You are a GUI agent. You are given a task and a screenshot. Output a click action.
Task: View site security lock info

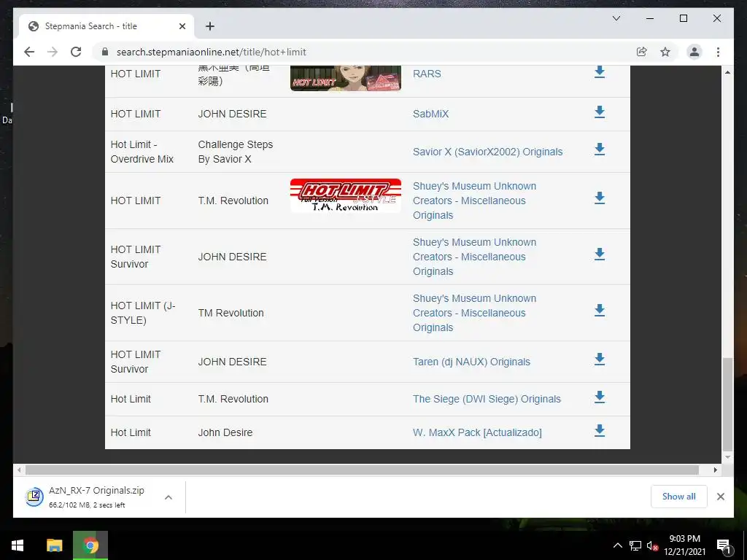click(x=105, y=52)
